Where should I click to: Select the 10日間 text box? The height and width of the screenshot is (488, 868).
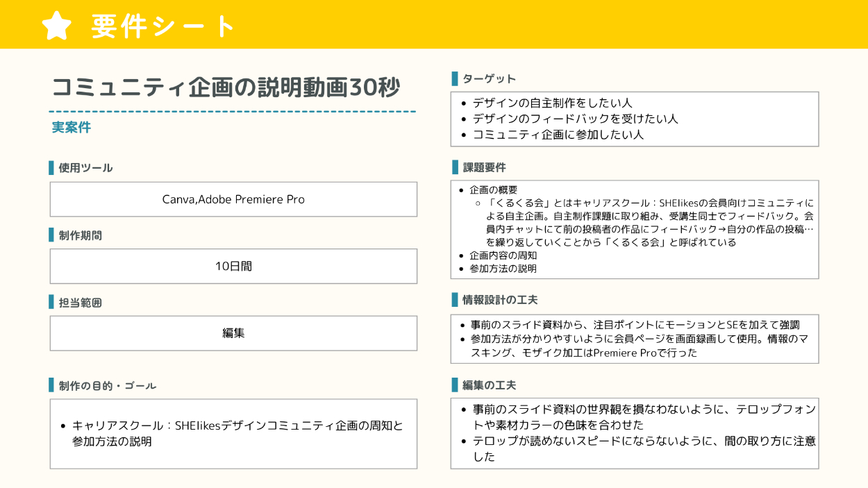[x=233, y=266]
